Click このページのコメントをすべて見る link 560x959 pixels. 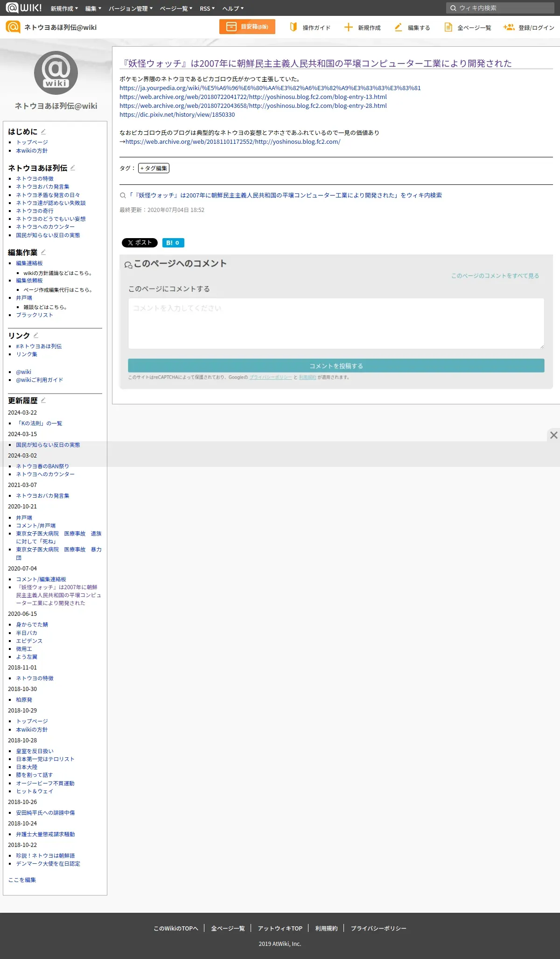pos(495,275)
